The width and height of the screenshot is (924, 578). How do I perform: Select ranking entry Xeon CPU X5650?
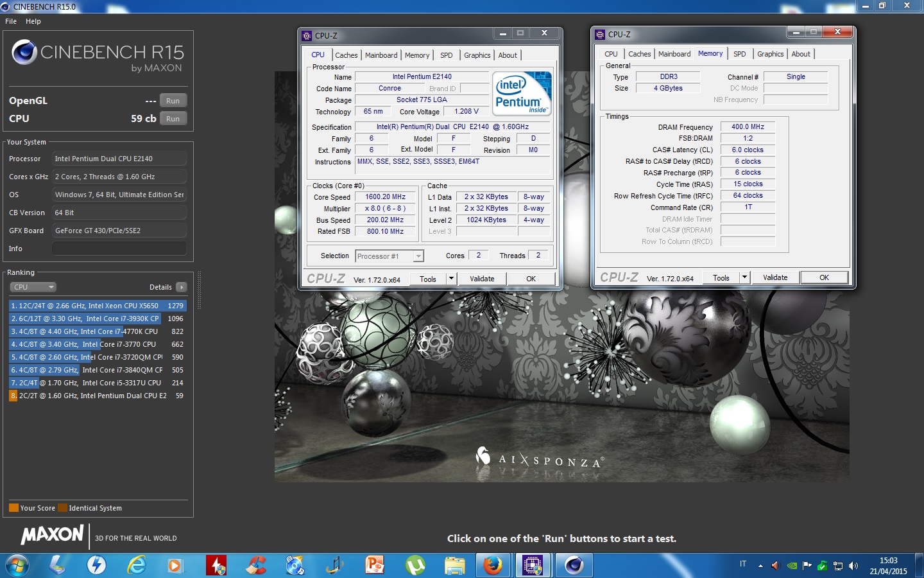(98, 306)
